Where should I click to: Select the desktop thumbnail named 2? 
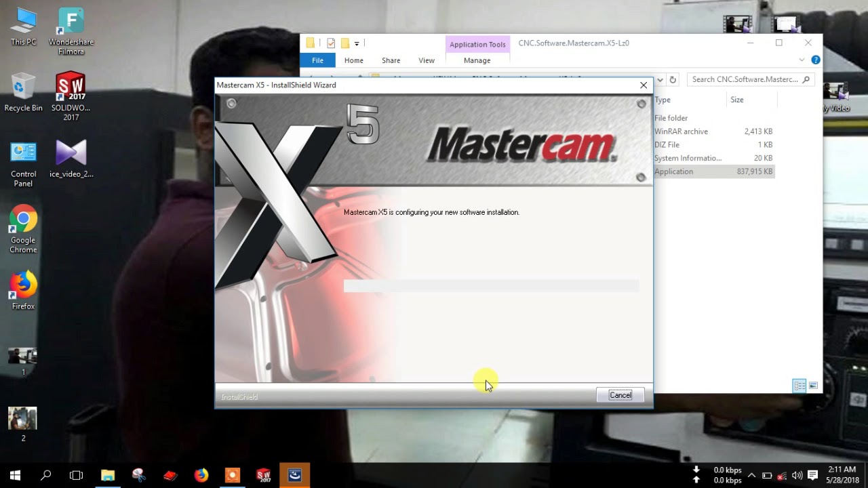coord(23,424)
